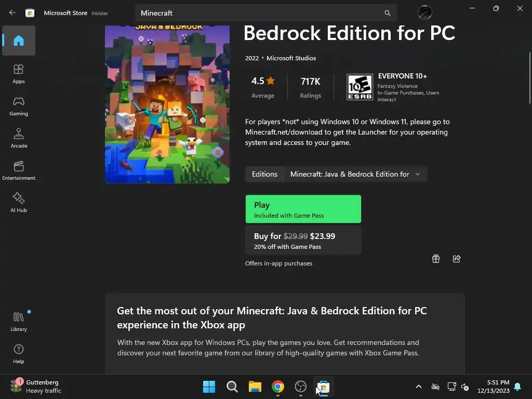Show hidden system tray icons
This screenshot has width=532, height=399.
point(419,387)
